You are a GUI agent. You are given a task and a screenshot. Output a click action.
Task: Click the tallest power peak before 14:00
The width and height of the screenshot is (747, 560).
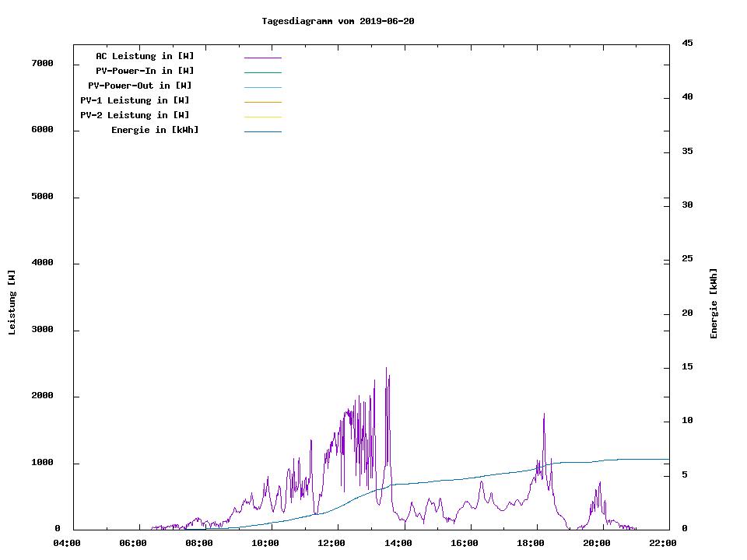coord(386,369)
